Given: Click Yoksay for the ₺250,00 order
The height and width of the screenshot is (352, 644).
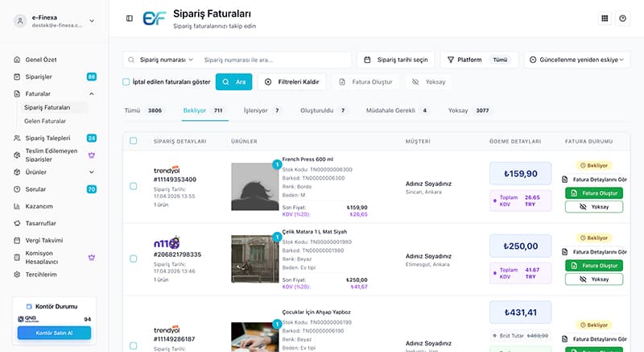Looking at the screenshot, I should 594,280.
